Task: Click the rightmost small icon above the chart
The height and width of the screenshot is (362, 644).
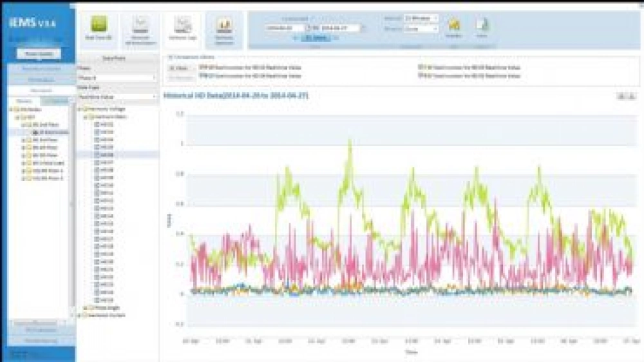Action: (x=630, y=96)
